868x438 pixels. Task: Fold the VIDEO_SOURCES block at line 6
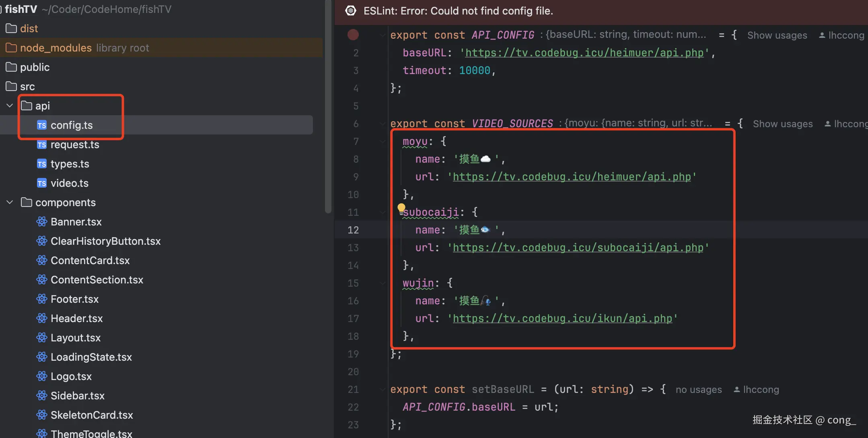coord(383,124)
